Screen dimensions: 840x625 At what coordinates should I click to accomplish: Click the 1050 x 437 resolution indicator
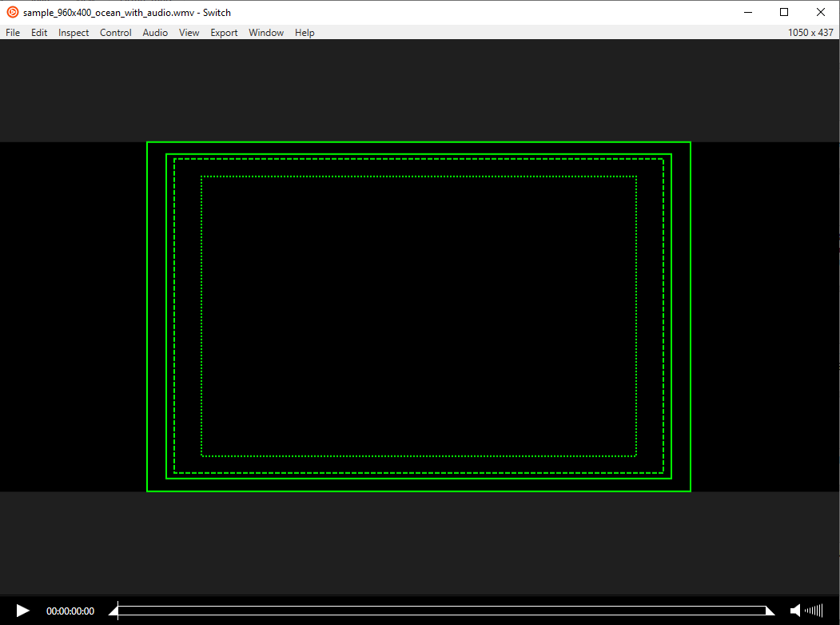(x=810, y=32)
